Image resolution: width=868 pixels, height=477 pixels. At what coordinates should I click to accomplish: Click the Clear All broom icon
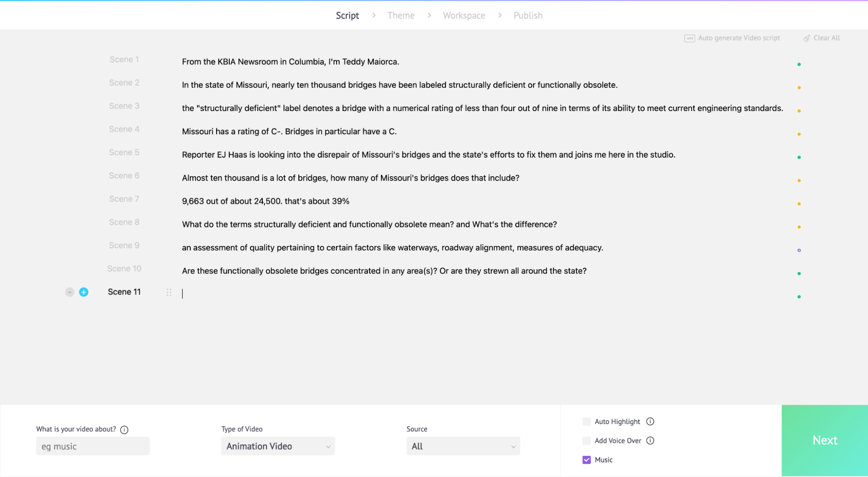tap(806, 38)
